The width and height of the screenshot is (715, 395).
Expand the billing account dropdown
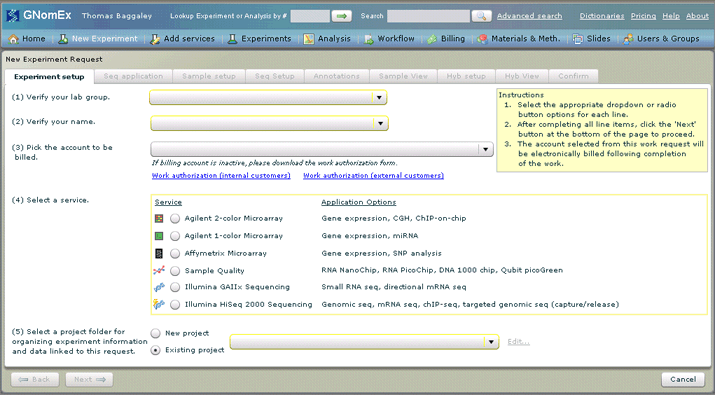[322, 149]
